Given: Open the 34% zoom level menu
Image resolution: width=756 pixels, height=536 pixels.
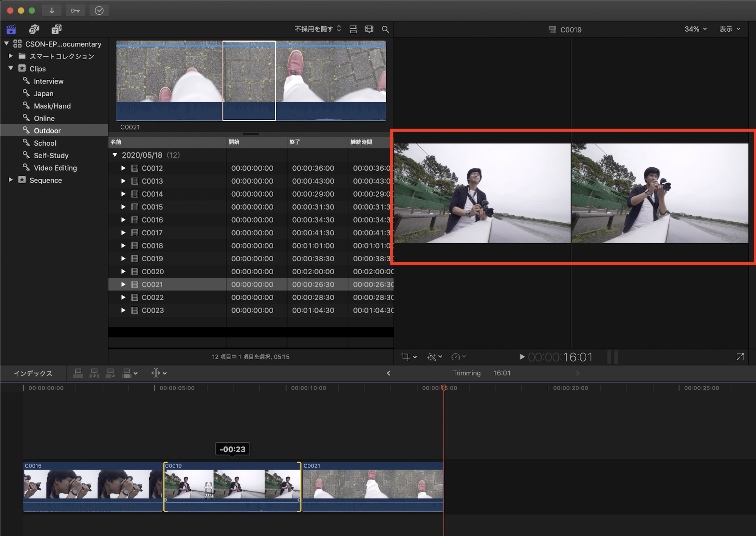Looking at the screenshot, I should pos(695,29).
